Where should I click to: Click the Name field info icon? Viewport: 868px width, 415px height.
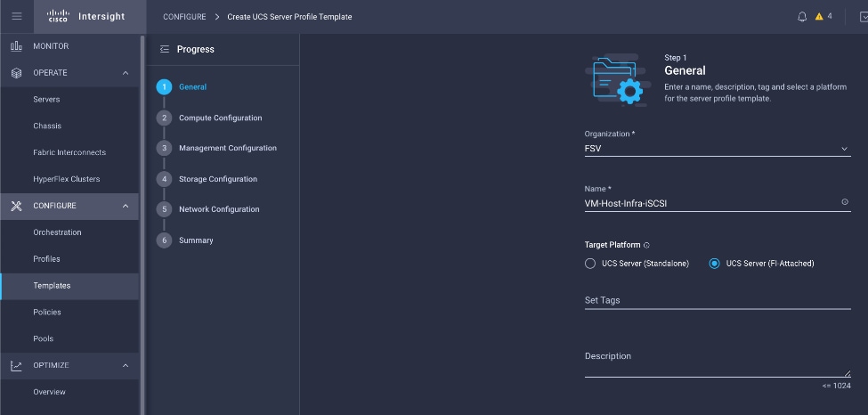(845, 202)
